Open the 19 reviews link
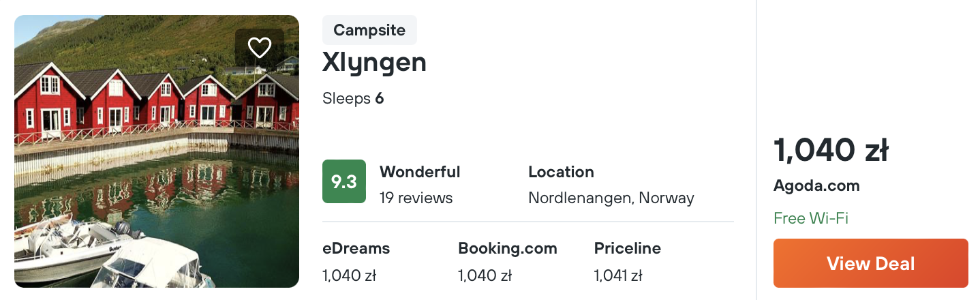This screenshot has width=980, height=300. 416,198
